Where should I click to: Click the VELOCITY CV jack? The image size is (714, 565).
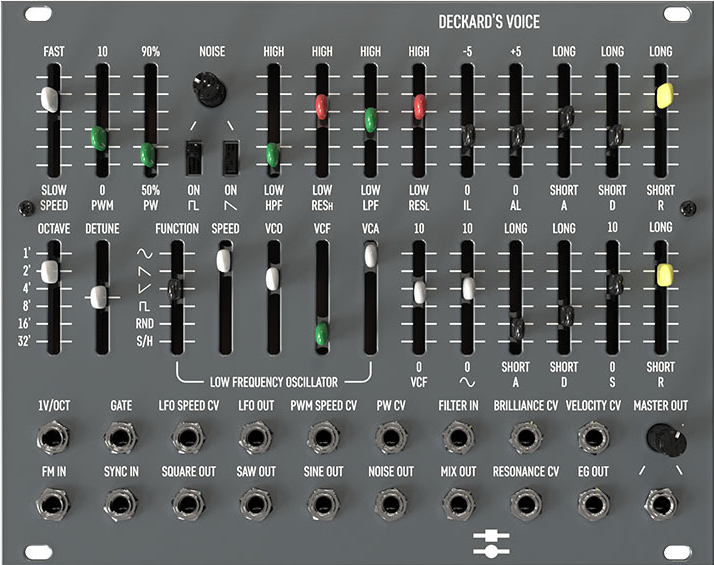click(x=593, y=438)
